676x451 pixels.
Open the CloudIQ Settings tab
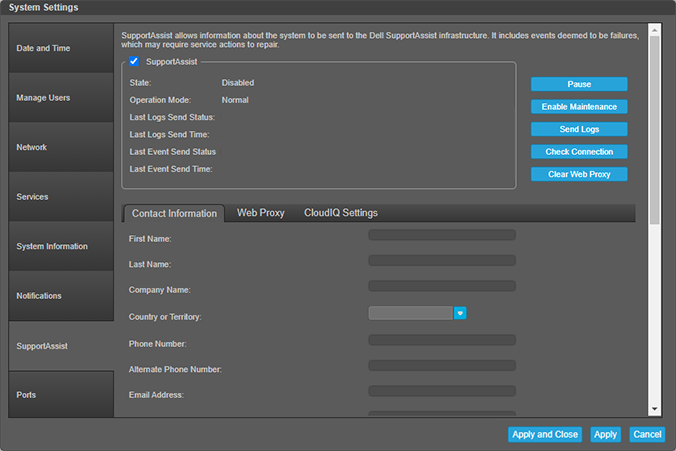point(341,213)
